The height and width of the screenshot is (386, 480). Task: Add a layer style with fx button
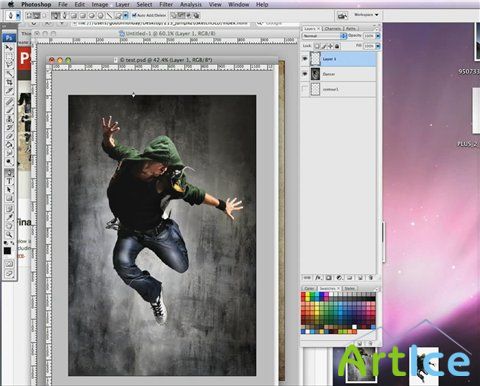click(x=318, y=277)
